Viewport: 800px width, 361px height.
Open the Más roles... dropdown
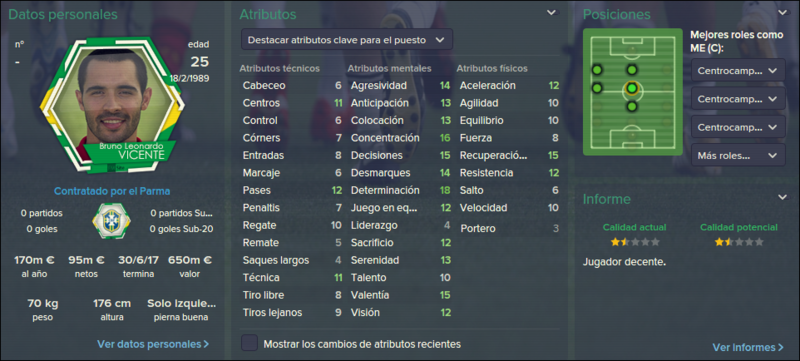[x=738, y=155]
